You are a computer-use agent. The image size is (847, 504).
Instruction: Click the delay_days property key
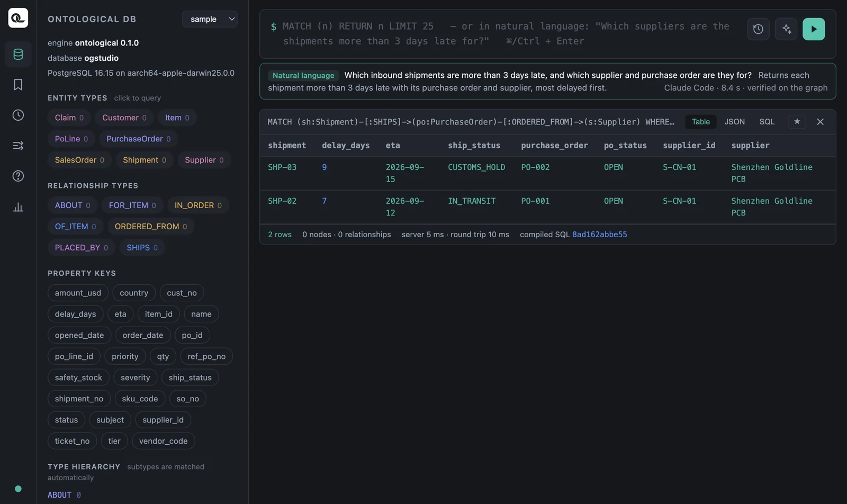(x=76, y=314)
